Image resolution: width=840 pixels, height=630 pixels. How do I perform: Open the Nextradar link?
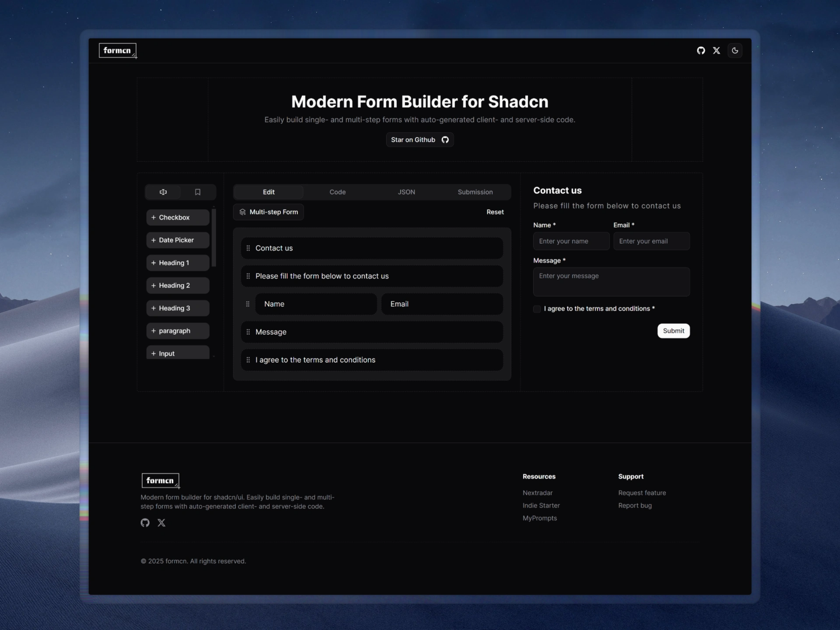click(x=537, y=493)
